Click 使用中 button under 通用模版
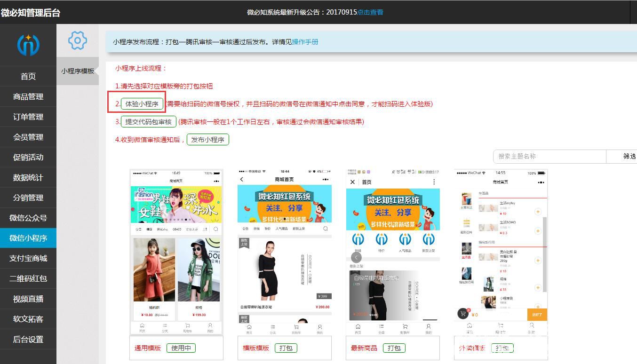637x364 pixels. coord(181,348)
